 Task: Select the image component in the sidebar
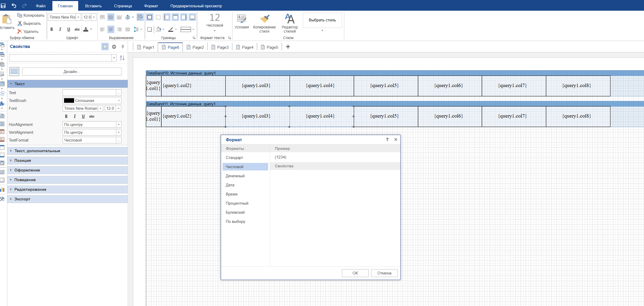(x=2, y=180)
